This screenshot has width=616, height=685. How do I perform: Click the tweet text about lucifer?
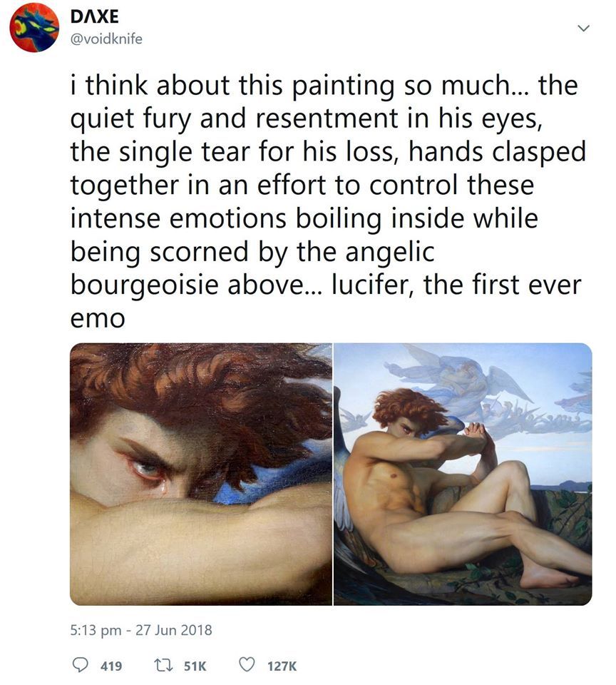coord(327,201)
